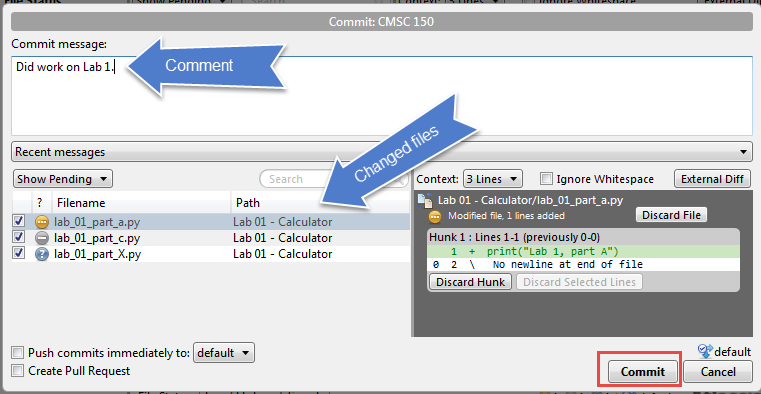Sort by the ? status column header
This screenshot has width=761, height=394.
[39, 203]
